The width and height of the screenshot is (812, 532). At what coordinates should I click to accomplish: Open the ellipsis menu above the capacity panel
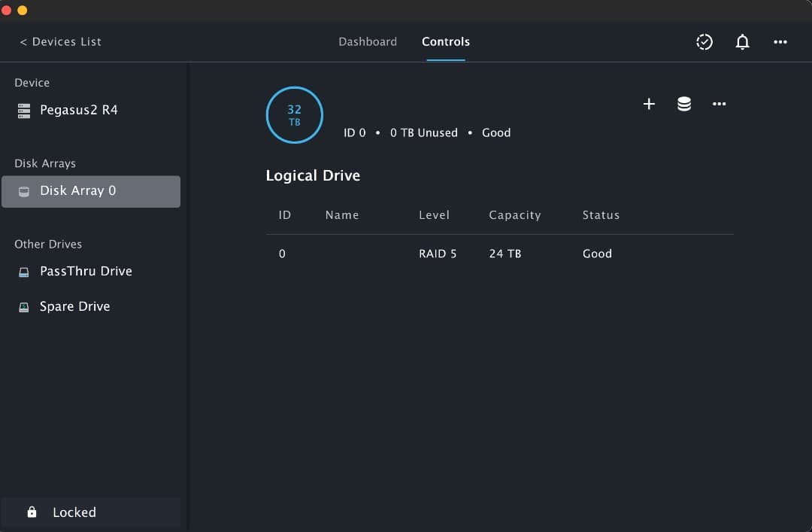point(719,104)
